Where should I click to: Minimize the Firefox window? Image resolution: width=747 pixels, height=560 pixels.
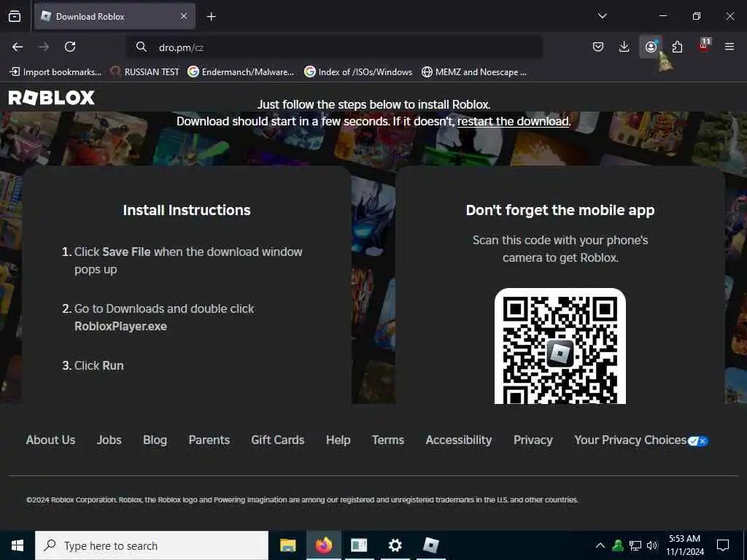point(662,16)
